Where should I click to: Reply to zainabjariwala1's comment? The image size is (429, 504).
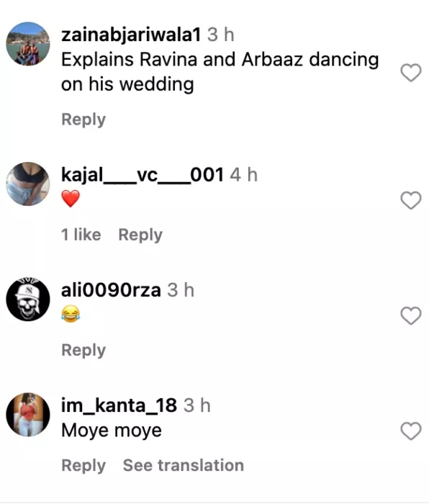point(83,120)
